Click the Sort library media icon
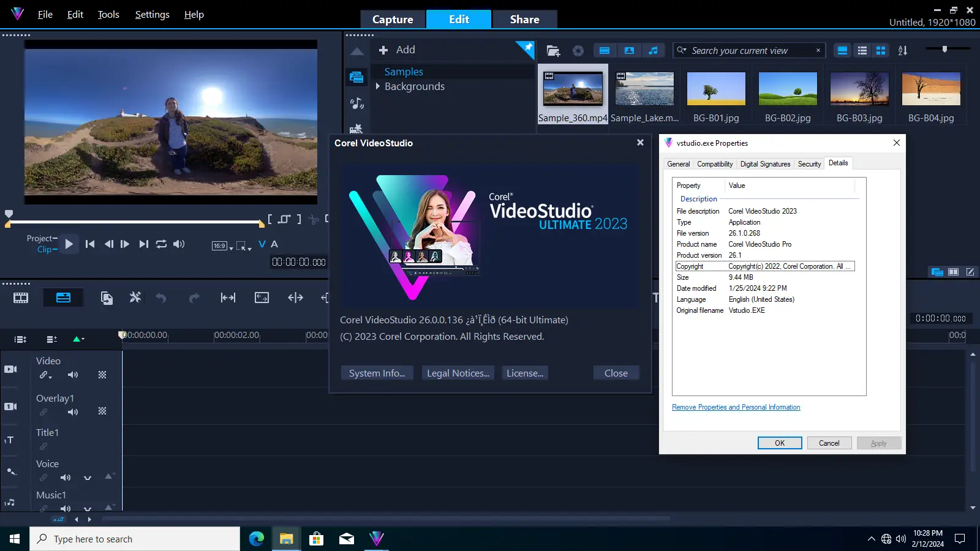Screen dimensions: 980x551 click(902, 51)
